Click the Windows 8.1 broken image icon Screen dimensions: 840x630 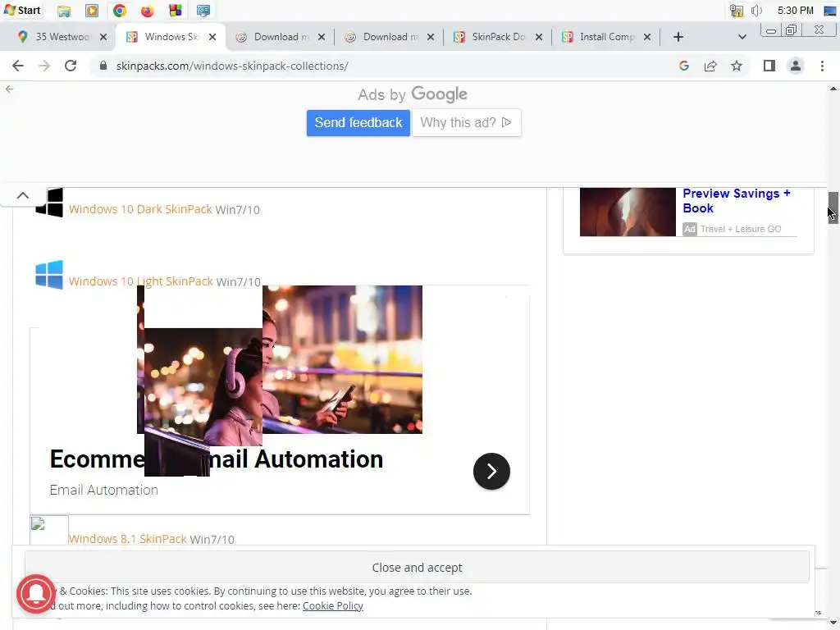[49, 531]
